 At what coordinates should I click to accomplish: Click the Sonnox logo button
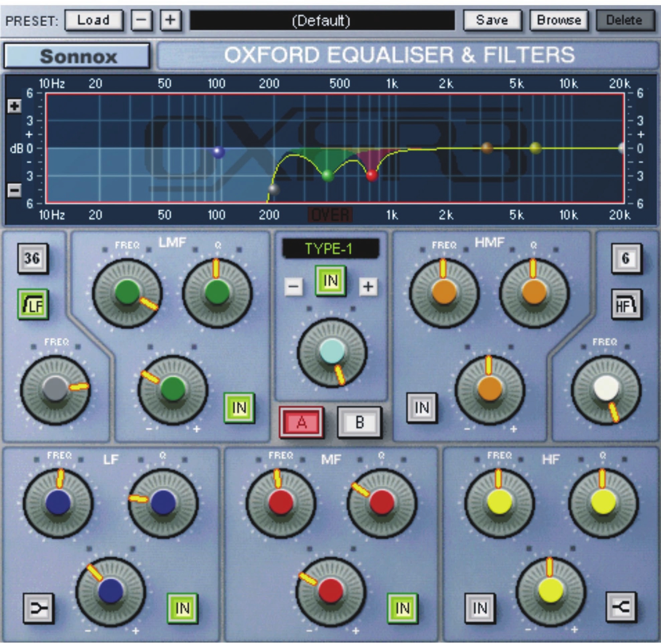coord(77,56)
